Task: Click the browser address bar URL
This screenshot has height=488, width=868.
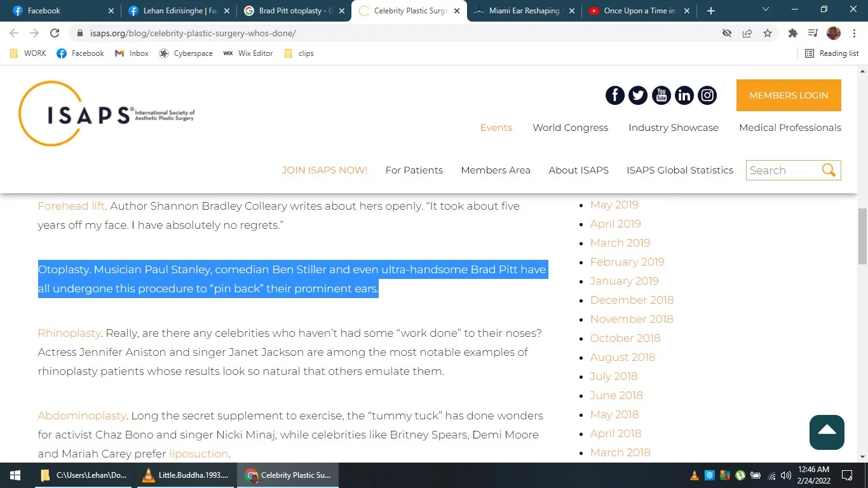Action: (x=193, y=33)
